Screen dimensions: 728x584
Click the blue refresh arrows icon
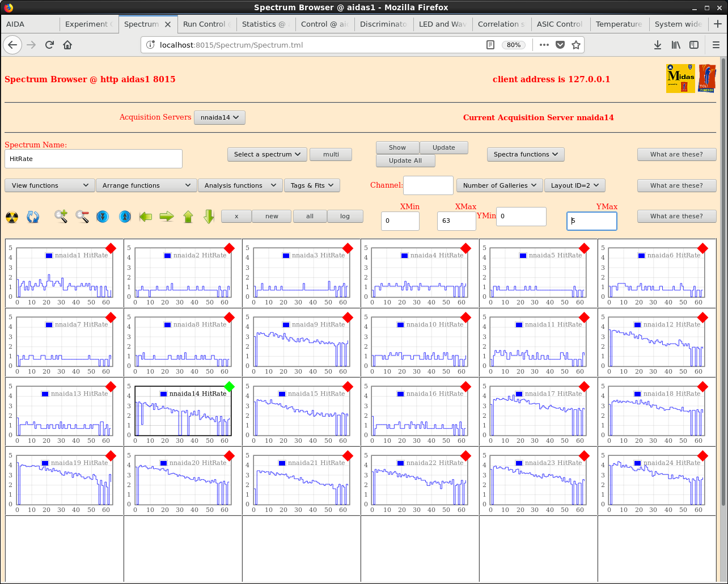pos(33,217)
